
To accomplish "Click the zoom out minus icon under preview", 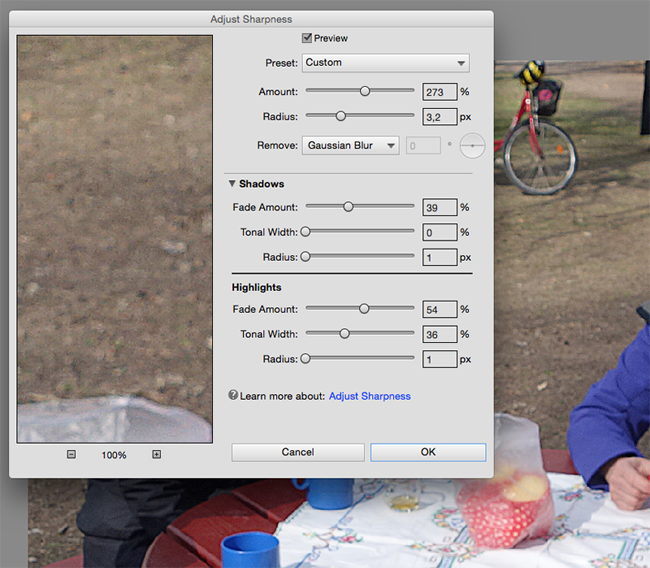I will pos(71,454).
